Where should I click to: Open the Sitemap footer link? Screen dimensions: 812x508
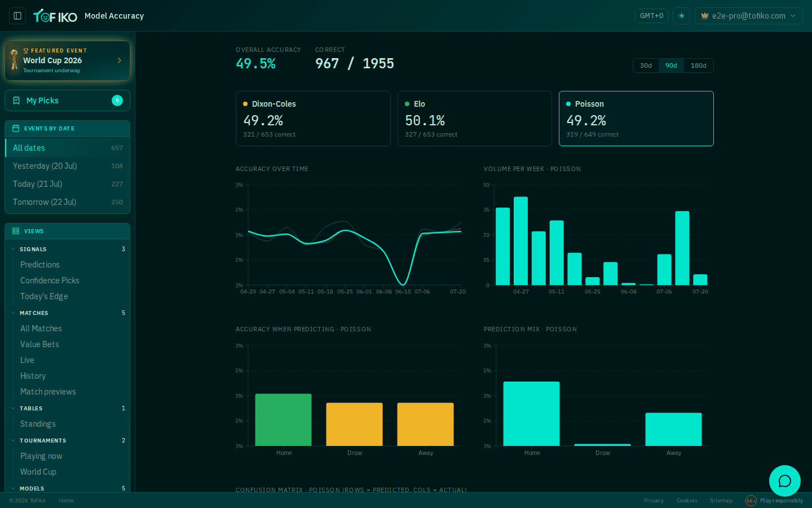tap(721, 501)
